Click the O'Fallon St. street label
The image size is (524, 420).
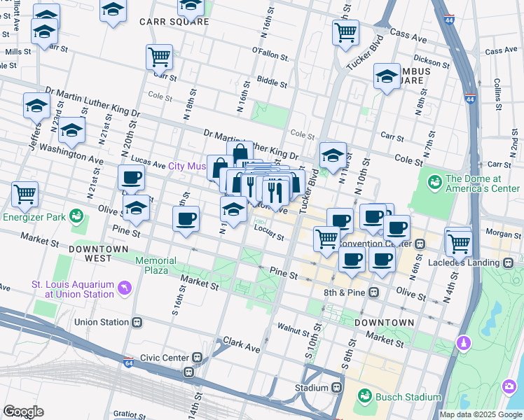pyautogui.click(x=270, y=54)
